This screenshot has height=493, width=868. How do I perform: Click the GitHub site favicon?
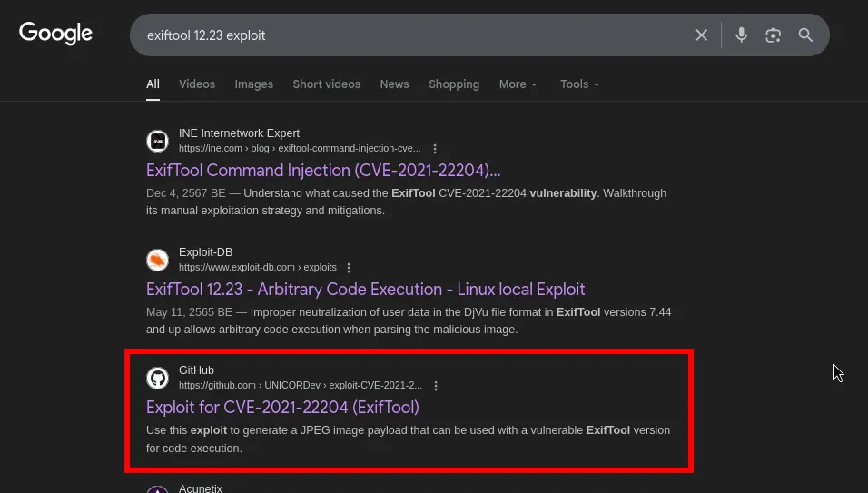(x=158, y=378)
